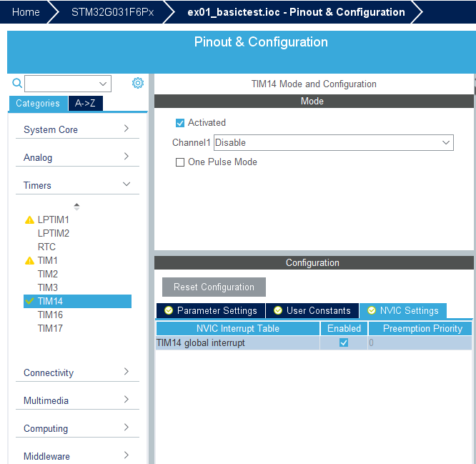476x464 pixels.
Task: Select TIM14 in the timers list
Action: coord(77,301)
